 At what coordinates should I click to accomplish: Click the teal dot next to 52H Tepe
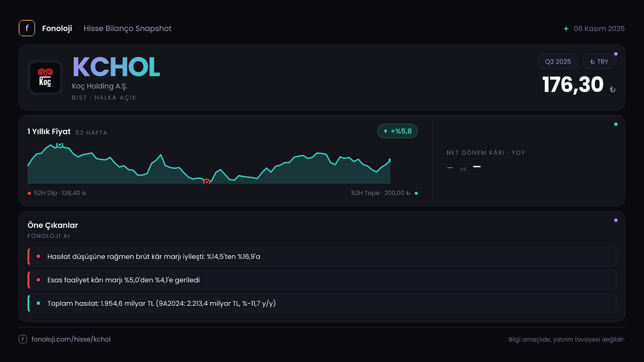[x=416, y=193]
